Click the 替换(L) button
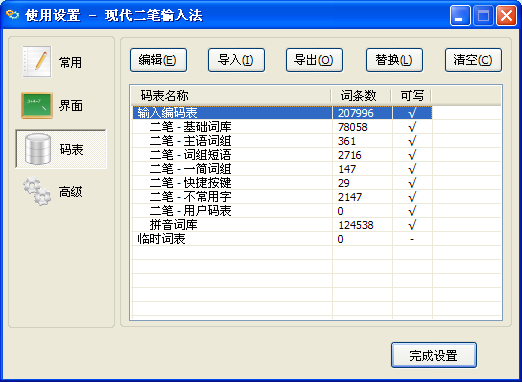The width and height of the screenshot is (522, 382). 394,60
